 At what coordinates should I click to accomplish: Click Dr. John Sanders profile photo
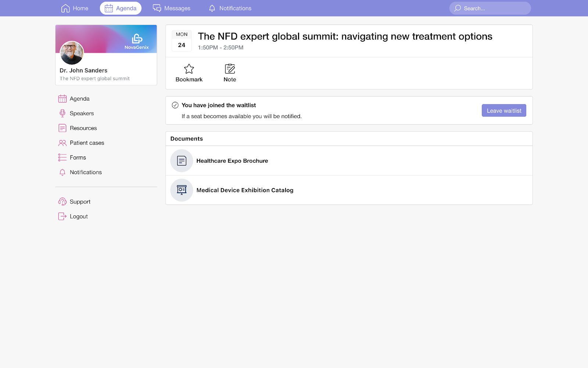pos(72,53)
